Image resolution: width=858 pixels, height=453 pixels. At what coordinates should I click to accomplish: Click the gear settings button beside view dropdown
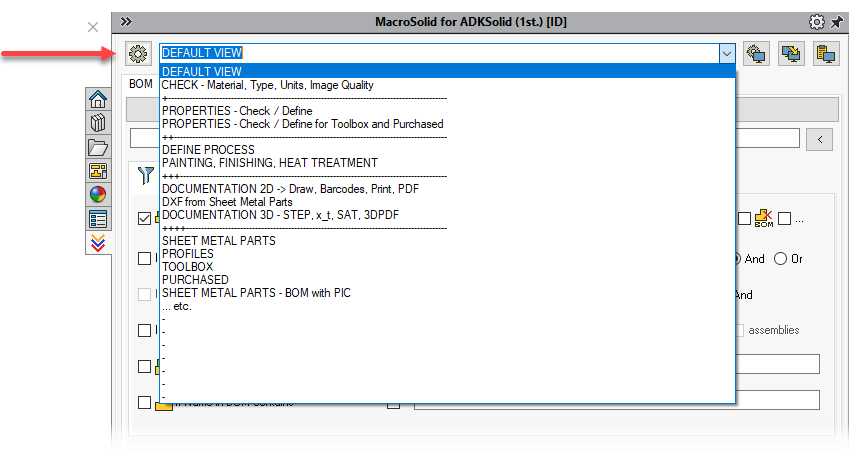(138, 54)
